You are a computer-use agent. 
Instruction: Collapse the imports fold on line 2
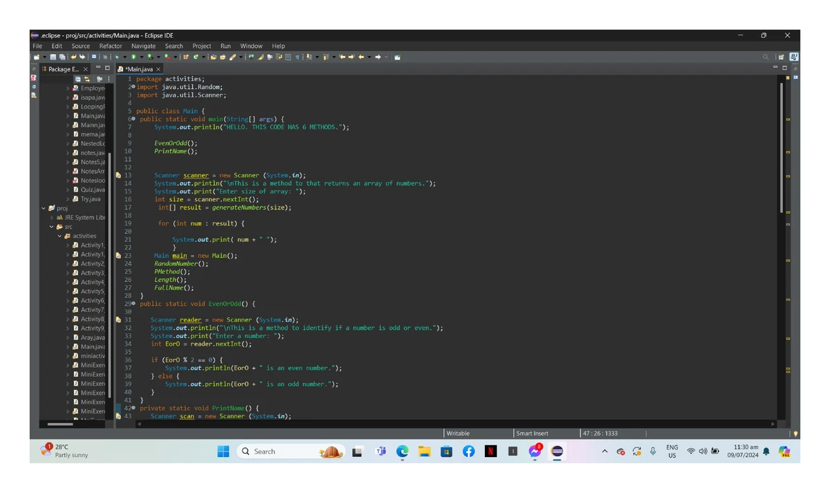[x=134, y=87]
